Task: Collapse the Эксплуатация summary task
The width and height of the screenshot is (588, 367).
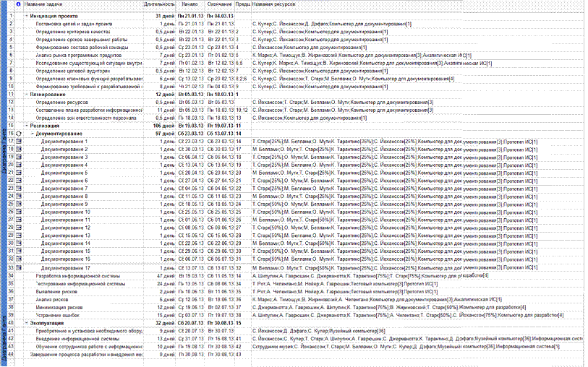Action: tap(27, 323)
